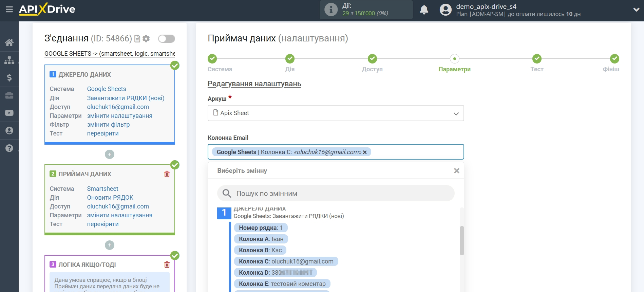Screen dimensions: 644x292
Task: Open connection notes document icon
Action: (137, 39)
